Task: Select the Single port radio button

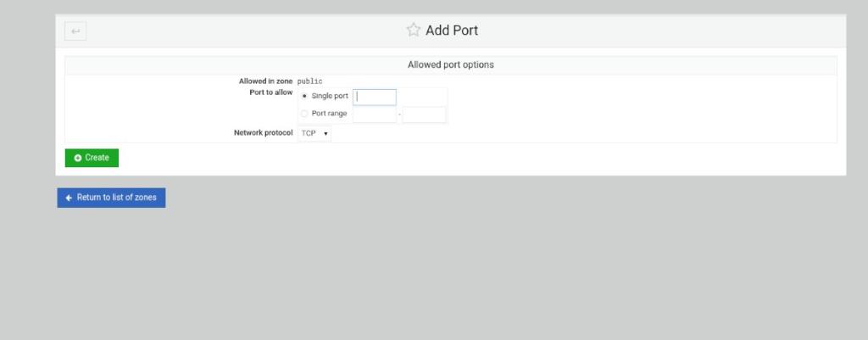Action: tap(304, 97)
